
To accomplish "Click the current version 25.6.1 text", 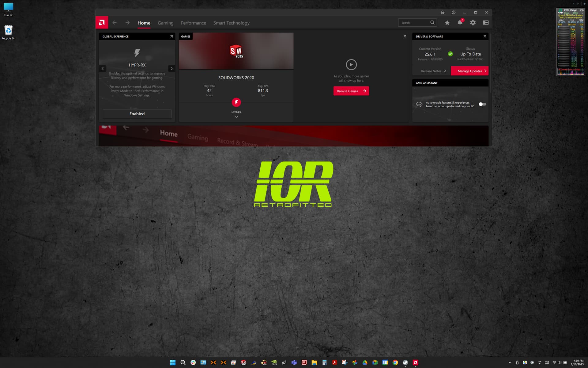I will 430,54.
